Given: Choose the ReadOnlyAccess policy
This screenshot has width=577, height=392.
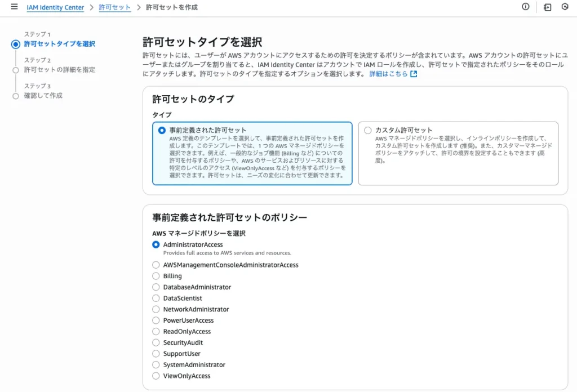Looking at the screenshot, I should [x=156, y=332].
